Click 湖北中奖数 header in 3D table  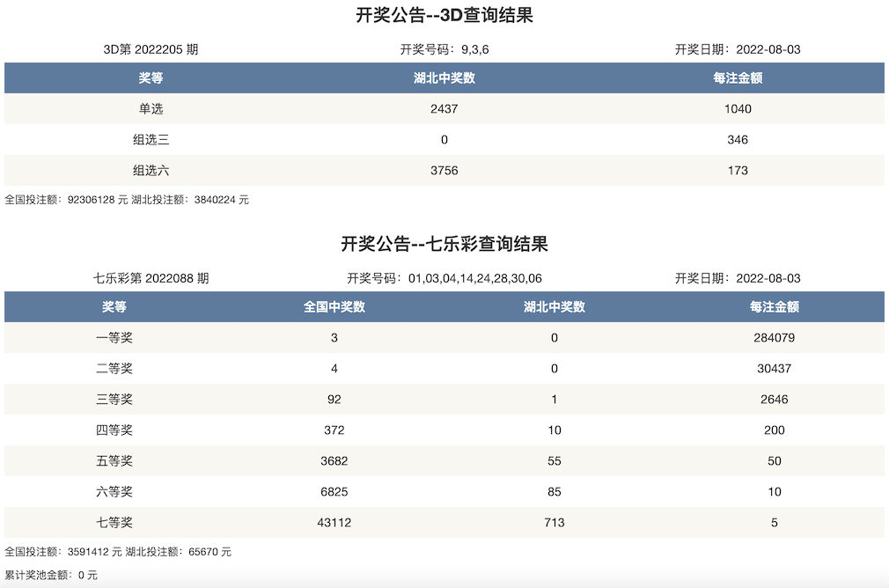(444, 77)
